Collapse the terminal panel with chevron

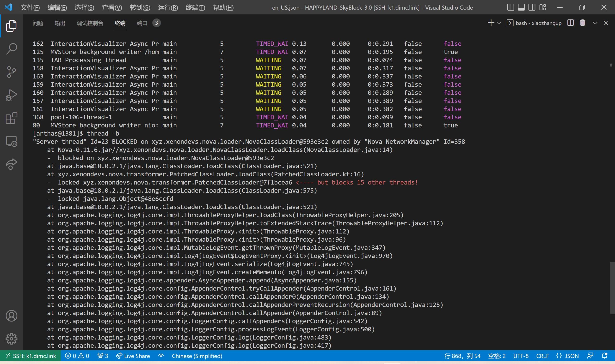(595, 23)
